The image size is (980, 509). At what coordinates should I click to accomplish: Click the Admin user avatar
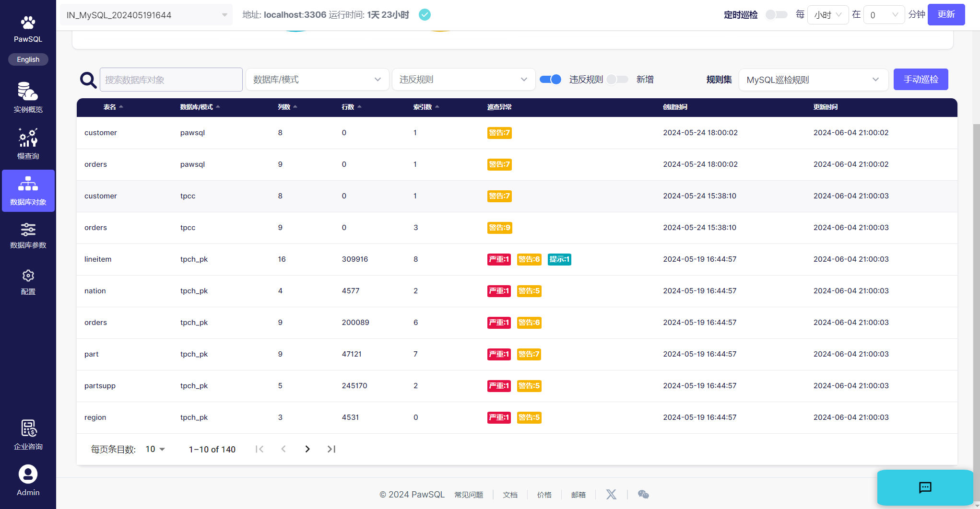click(x=28, y=474)
